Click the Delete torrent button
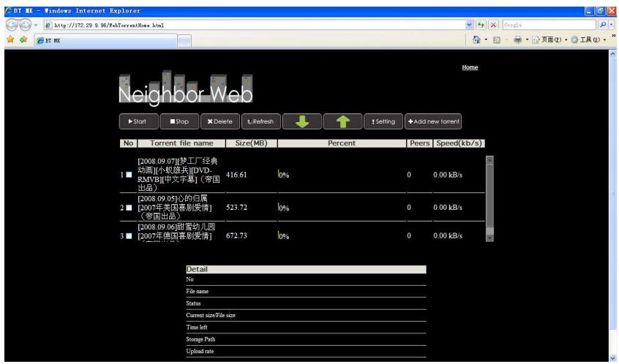The image size is (619, 364). click(220, 121)
